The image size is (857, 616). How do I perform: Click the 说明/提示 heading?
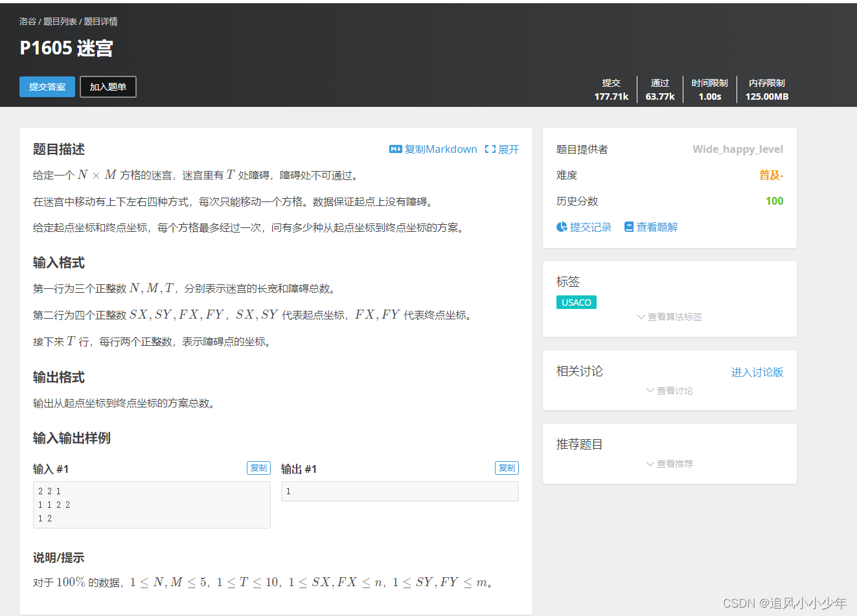tap(59, 558)
